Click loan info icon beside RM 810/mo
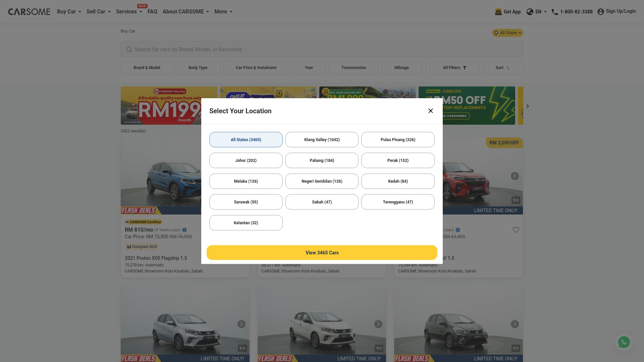This screenshot has width=644, height=362. (x=184, y=230)
